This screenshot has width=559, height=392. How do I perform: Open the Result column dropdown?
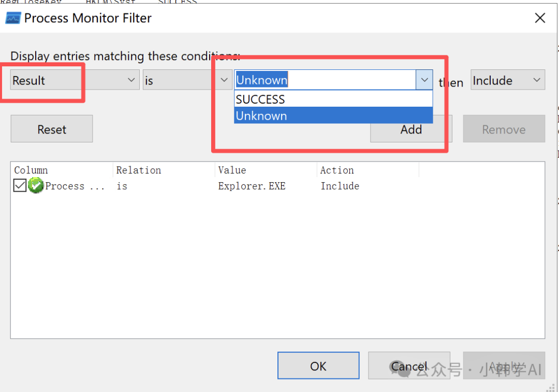pyautogui.click(x=75, y=80)
